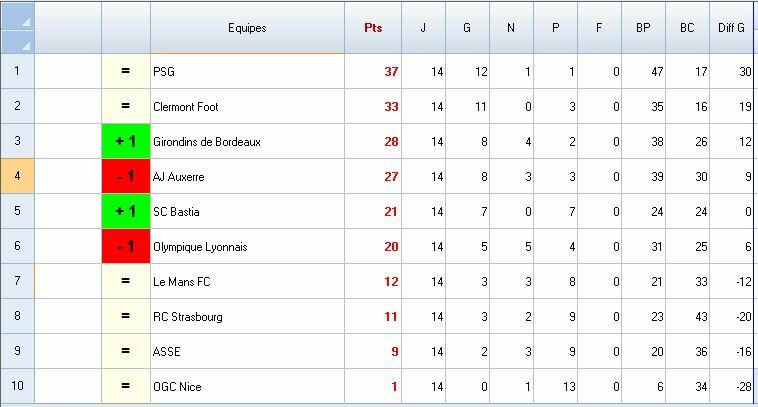Image resolution: width=758 pixels, height=407 pixels.
Task: Click the upper select-all corner triangle
Action: coord(26,21)
